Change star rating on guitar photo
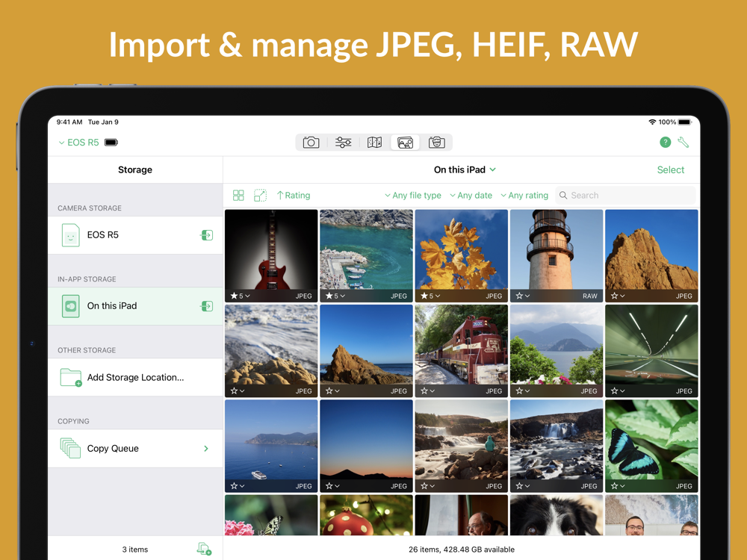747x560 pixels. pos(240,296)
